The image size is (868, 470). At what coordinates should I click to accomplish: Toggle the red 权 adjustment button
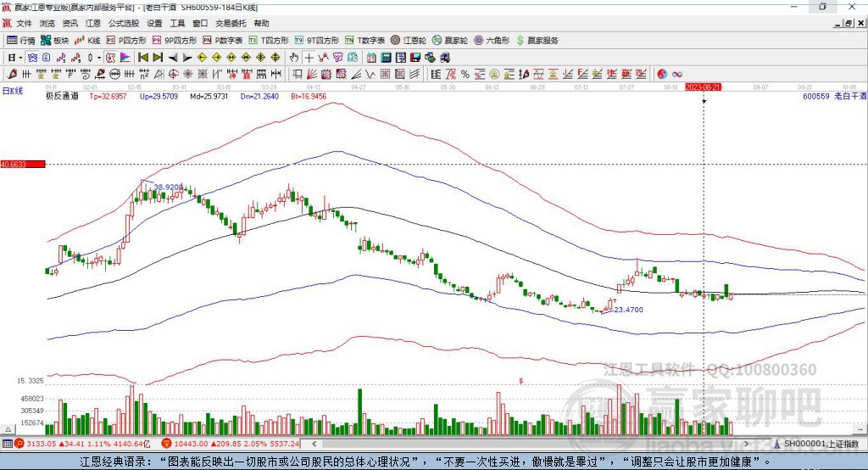(x=111, y=58)
